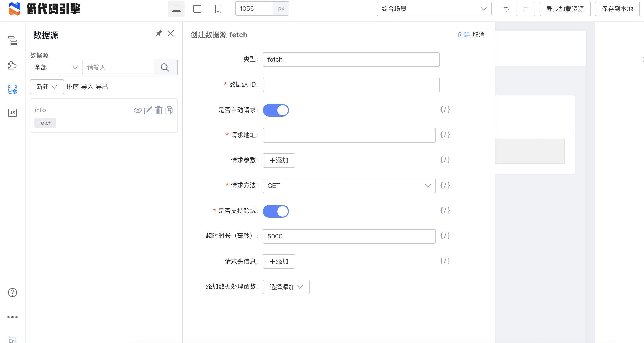Switch 超时时长 to expression mode
644x343 pixels.
pos(445,236)
